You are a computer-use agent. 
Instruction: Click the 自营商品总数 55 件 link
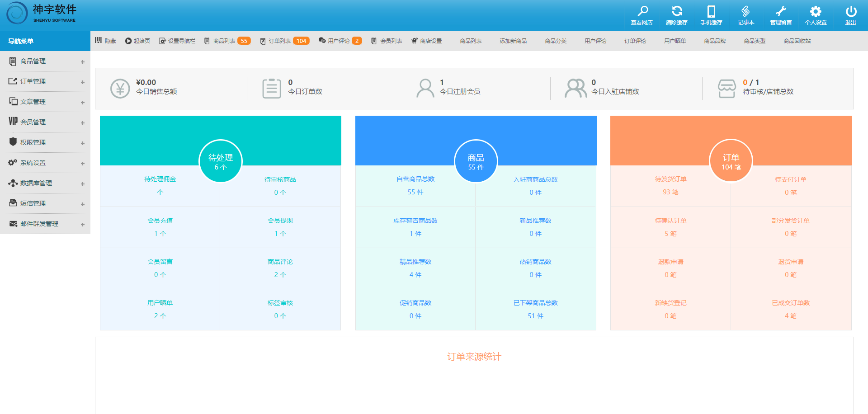click(x=415, y=186)
